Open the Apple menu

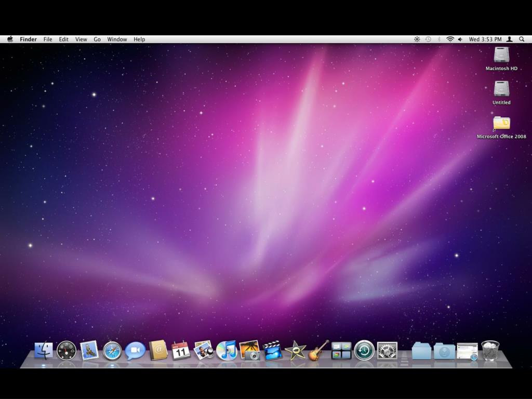tap(10, 39)
